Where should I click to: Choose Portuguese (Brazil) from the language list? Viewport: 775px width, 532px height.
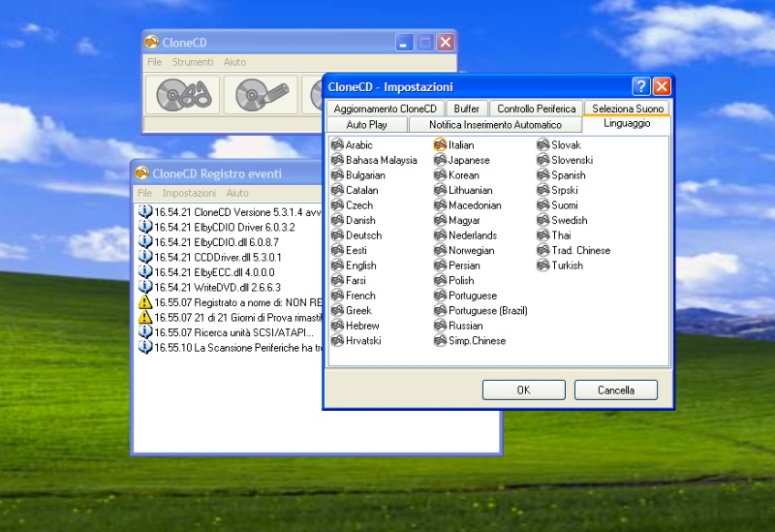point(487,311)
